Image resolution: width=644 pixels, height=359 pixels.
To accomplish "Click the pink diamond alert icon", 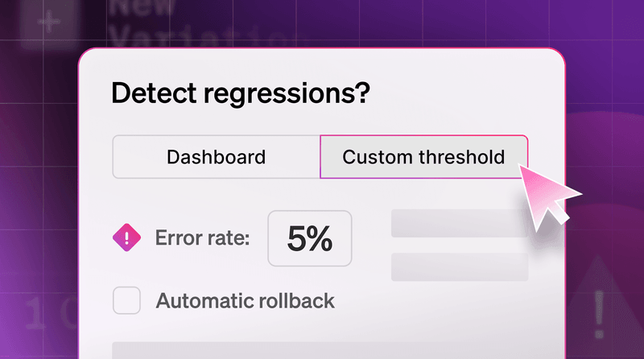I will [127, 237].
